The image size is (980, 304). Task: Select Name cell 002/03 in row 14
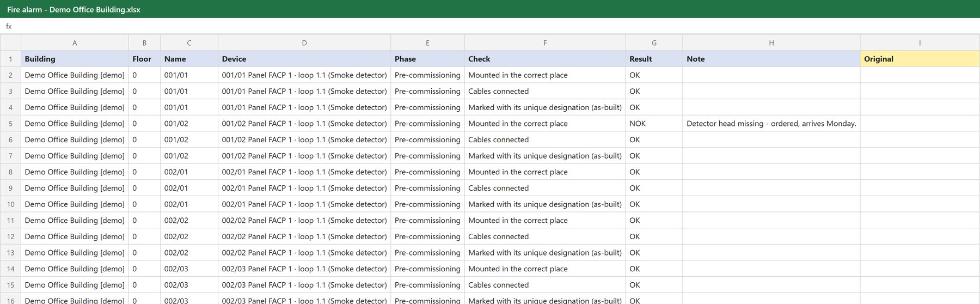pos(189,269)
